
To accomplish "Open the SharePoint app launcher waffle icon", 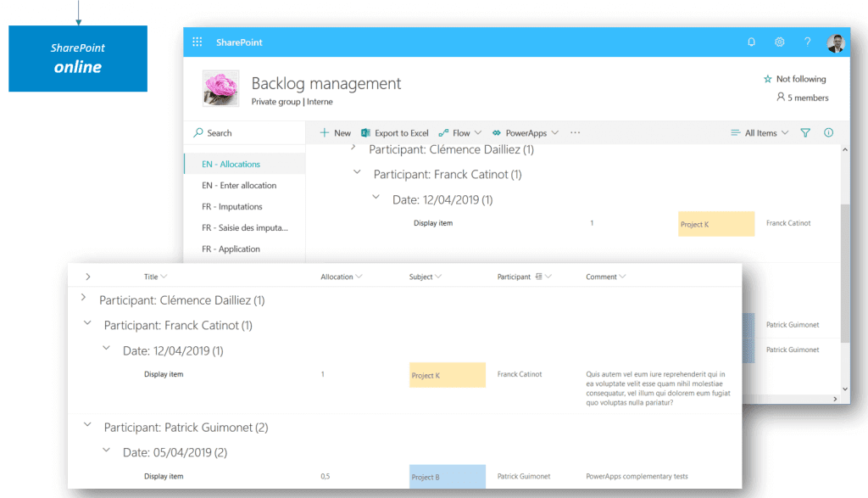I will click(197, 42).
